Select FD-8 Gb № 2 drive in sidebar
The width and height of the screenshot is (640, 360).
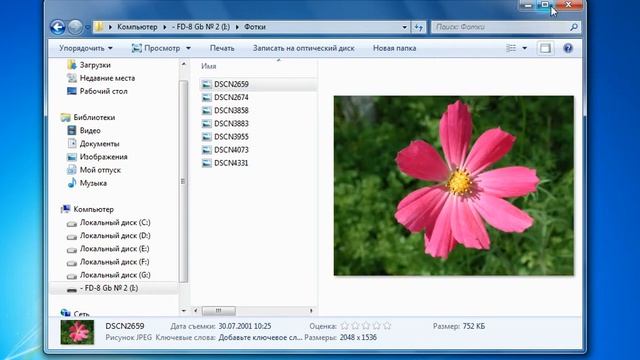coord(109,288)
